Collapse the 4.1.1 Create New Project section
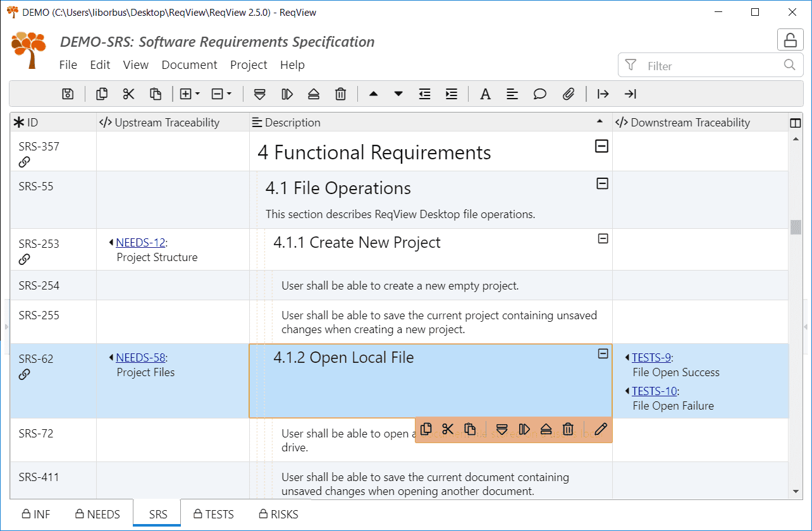This screenshot has height=531, width=812. click(x=603, y=238)
